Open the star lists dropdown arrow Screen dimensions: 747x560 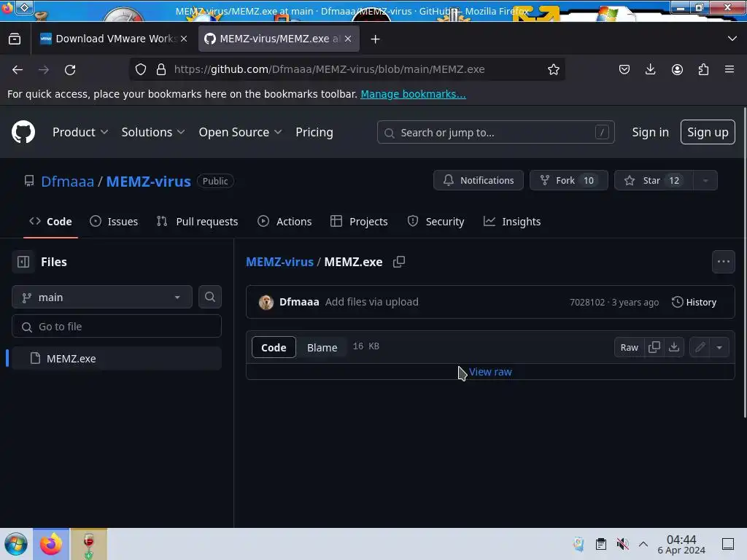[x=705, y=181]
